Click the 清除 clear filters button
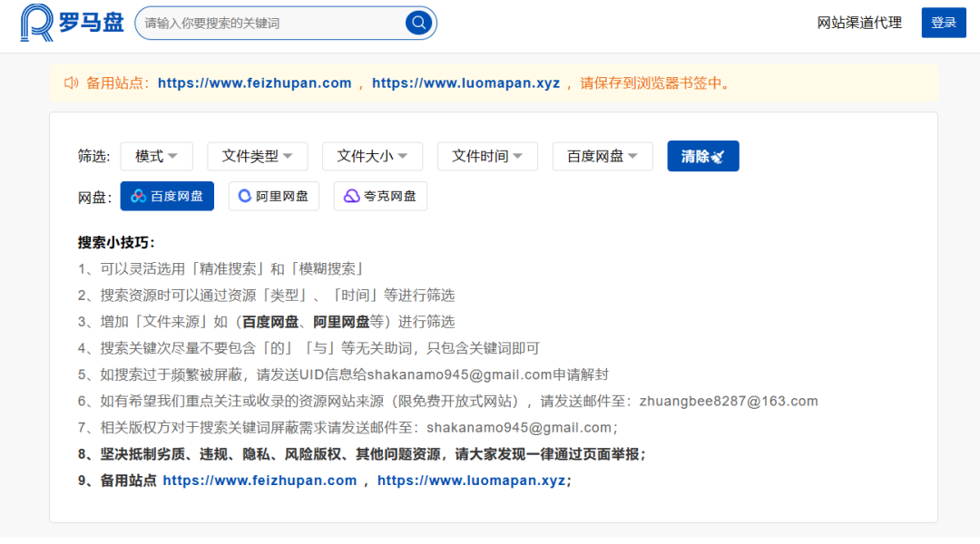The image size is (980, 544). pos(702,156)
